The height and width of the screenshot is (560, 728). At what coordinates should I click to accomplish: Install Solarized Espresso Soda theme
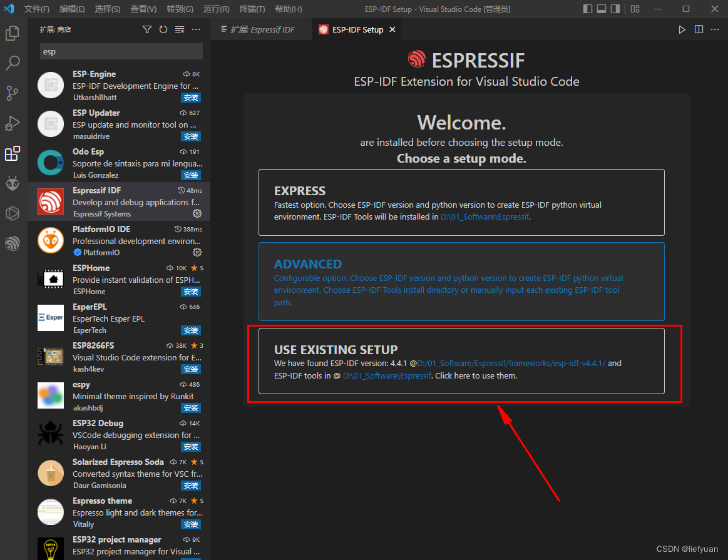pos(191,486)
